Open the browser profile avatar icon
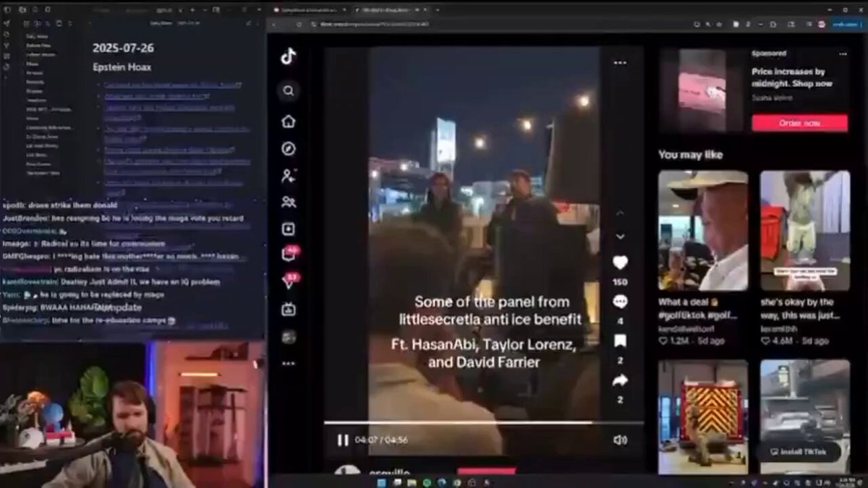The width and height of the screenshot is (868, 488). click(822, 24)
